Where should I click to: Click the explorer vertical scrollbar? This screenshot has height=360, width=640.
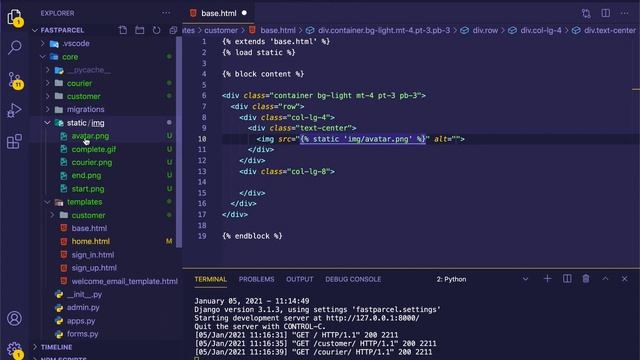[179, 143]
